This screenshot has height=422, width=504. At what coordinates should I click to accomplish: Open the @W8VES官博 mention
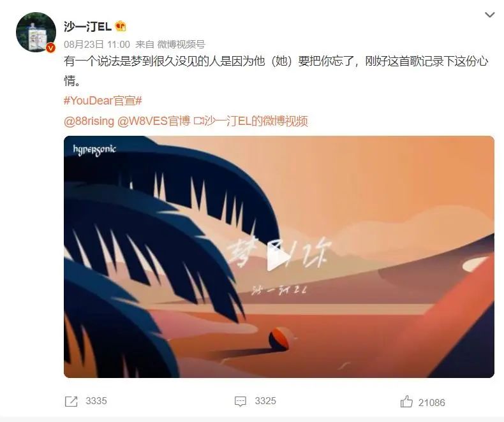tap(154, 121)
